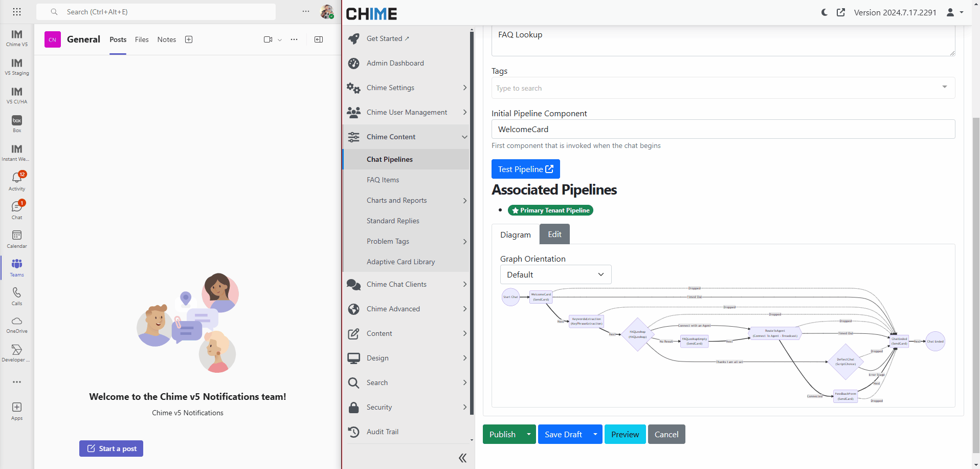Select the Diagram tab

click(x=516, y=234)
